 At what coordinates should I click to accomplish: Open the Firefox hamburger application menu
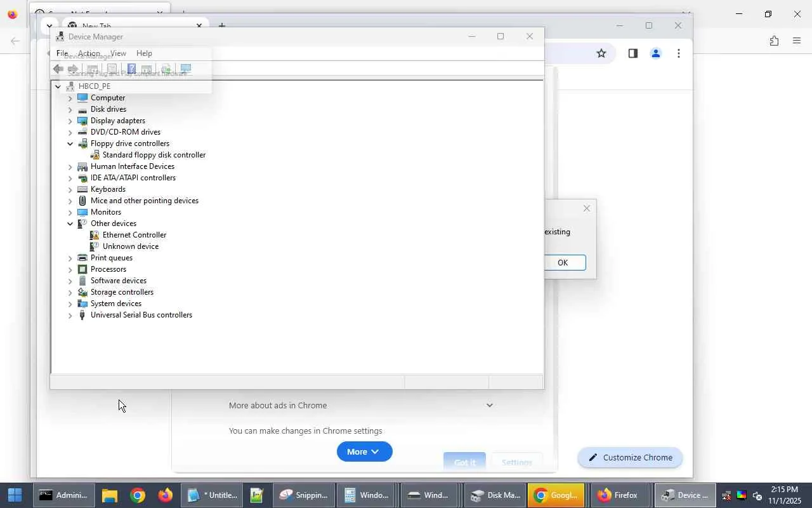point(797,41)
